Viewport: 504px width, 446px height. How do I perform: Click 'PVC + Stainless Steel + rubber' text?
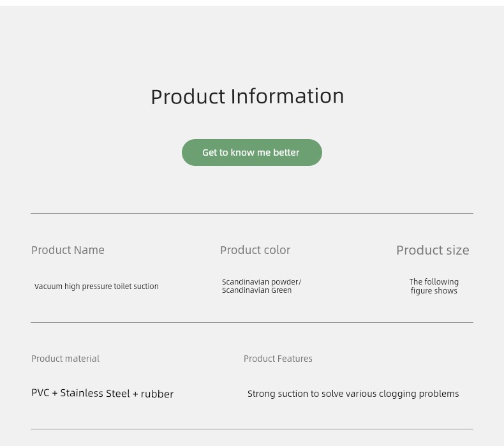(103, 393)
